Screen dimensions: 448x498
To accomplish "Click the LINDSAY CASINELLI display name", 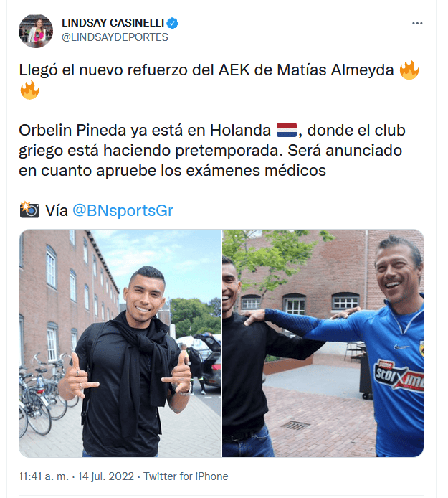I will (113, 23).
